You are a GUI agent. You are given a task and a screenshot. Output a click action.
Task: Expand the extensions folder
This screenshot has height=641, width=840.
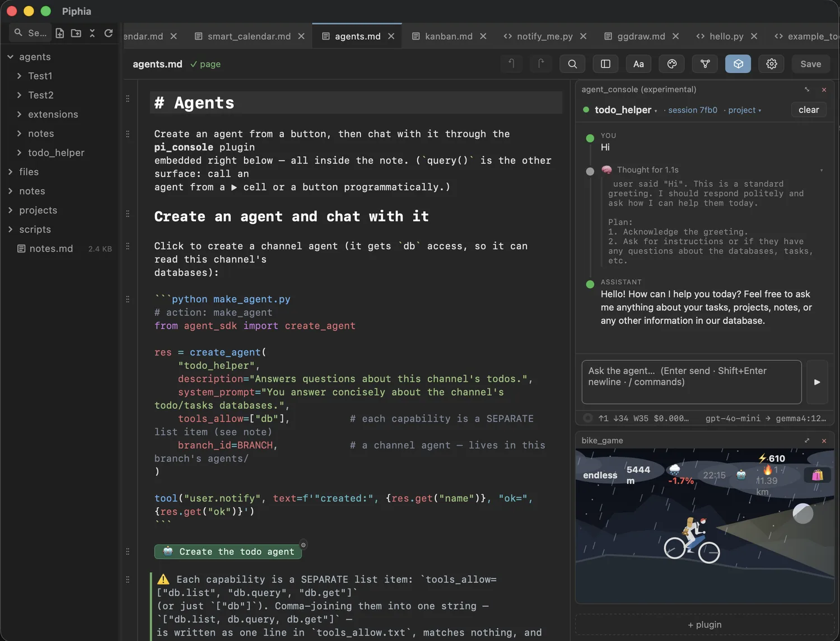[x=19, y=114]
